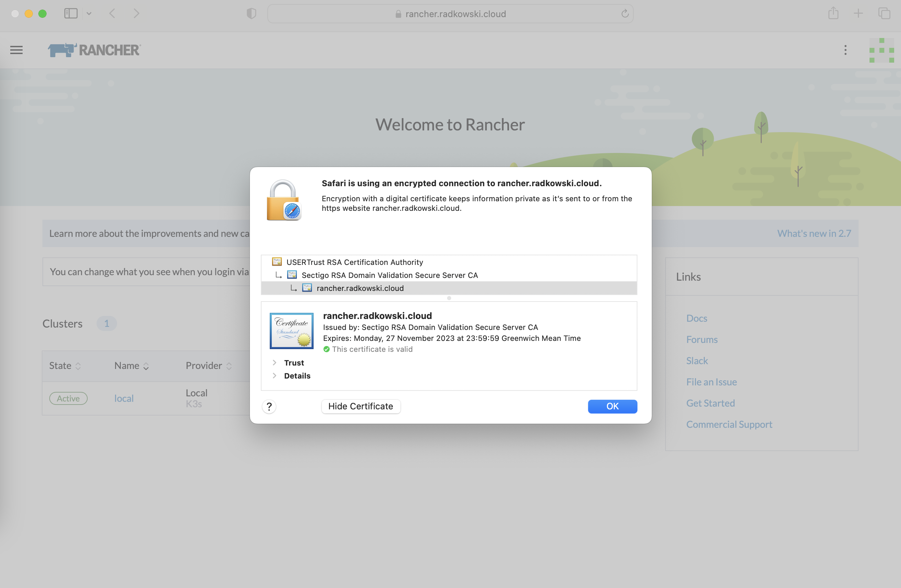Click the padlock icon in address bar
Screen dimensions: 901x588
click(x=398, y=14)
